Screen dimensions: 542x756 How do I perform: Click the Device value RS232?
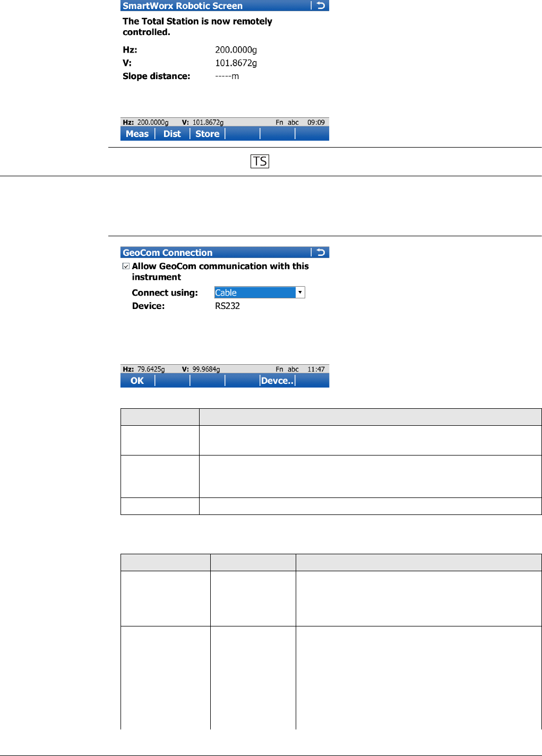[x=227, y=306]
